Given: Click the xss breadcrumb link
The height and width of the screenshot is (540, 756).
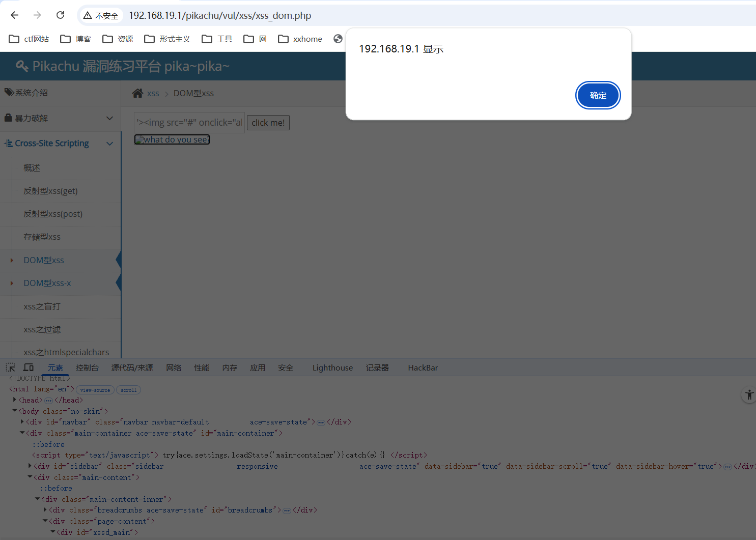Looking at the screenshot, I should 153,93.
